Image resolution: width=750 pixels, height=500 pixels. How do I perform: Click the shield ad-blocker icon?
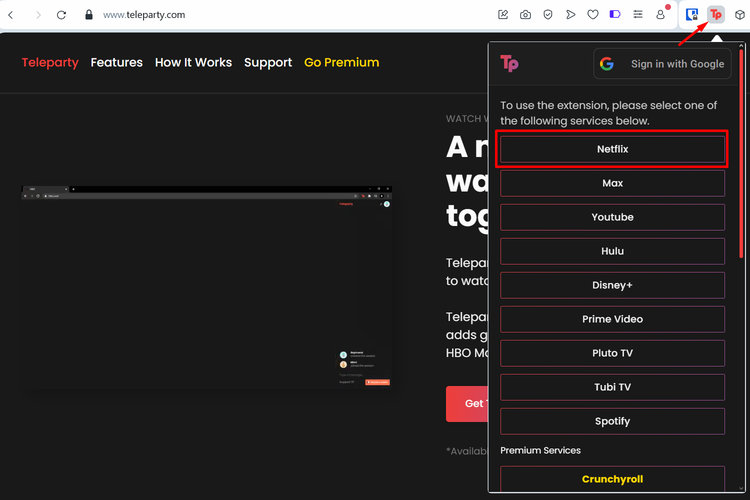548,15
